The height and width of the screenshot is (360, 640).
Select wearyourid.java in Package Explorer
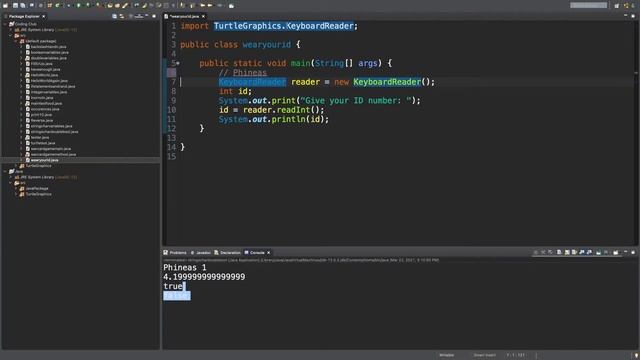44,160
